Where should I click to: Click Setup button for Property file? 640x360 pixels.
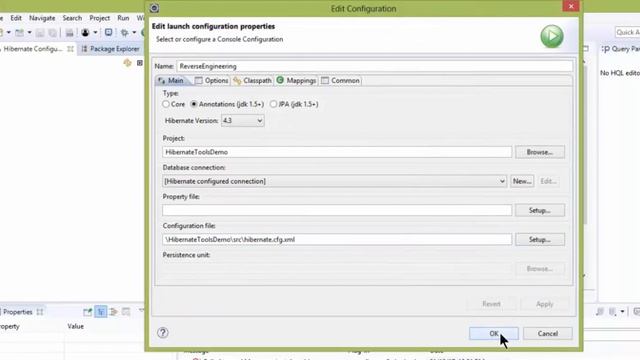tap(540, 210)
